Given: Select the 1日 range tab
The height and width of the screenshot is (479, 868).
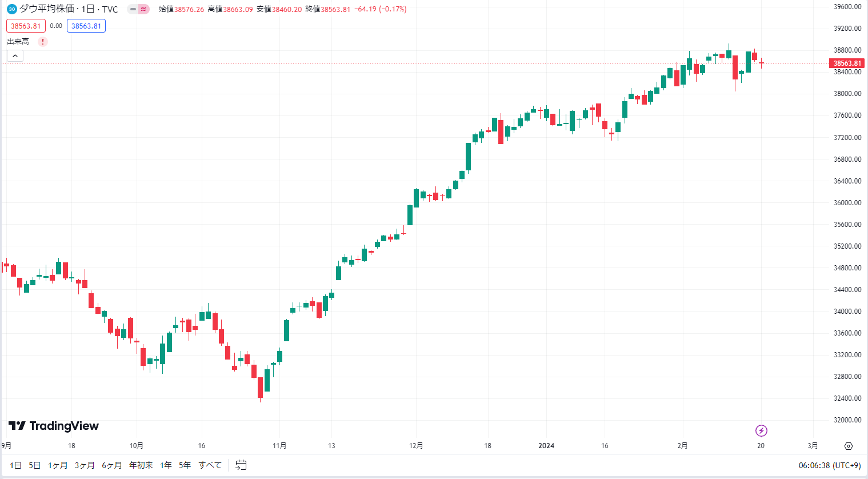Looking at the screenshot, I should click(16, 465).
